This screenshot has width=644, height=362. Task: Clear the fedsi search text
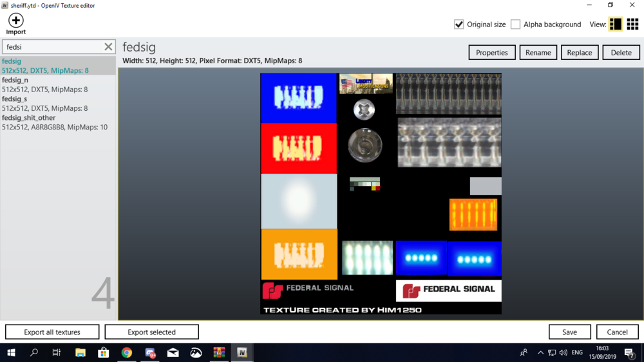pyautogui.click(x=108, y=47)
